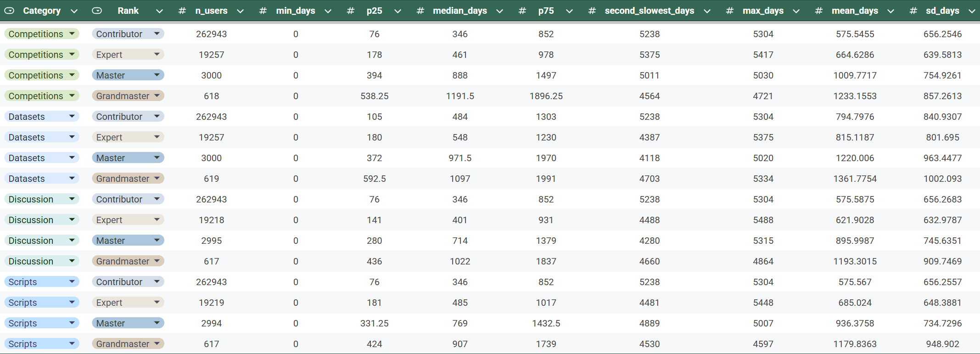The height and width of the screenshot is (354, 980).
Task: Open the Contributor rank chip in Scripts row
Action: pyautogui.click(x=128, y=282)
